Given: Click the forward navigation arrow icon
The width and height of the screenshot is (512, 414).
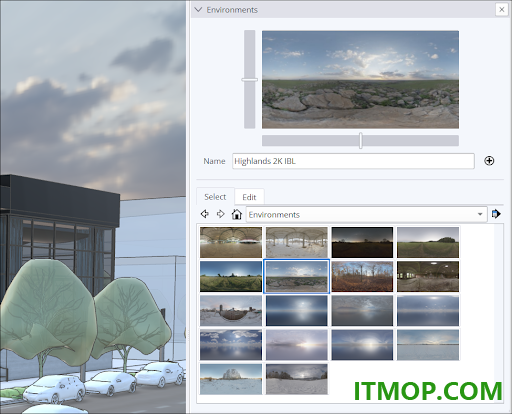Looking at the screenshot, I should pyautogui.click(x=220, y=214).
